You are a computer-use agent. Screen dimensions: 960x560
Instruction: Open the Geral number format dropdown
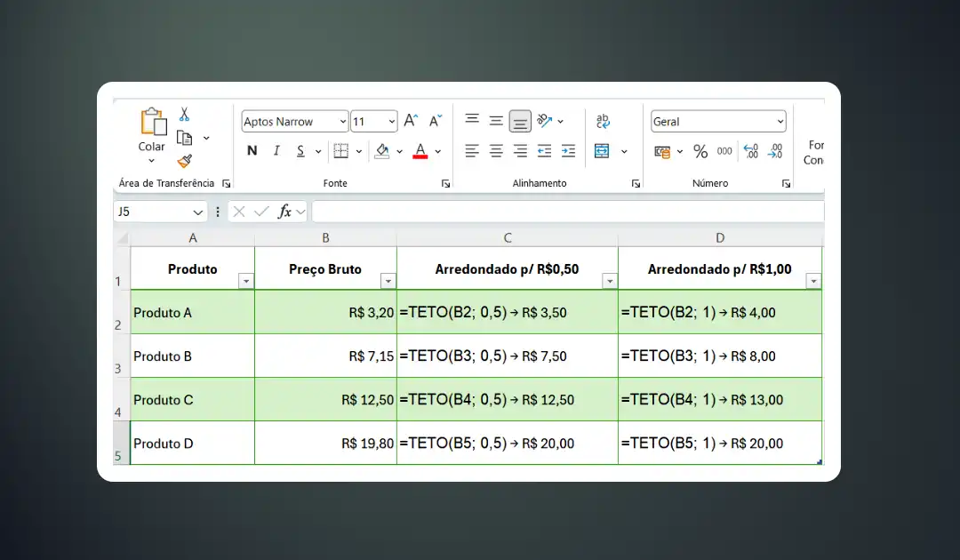(x=780, y=122)
